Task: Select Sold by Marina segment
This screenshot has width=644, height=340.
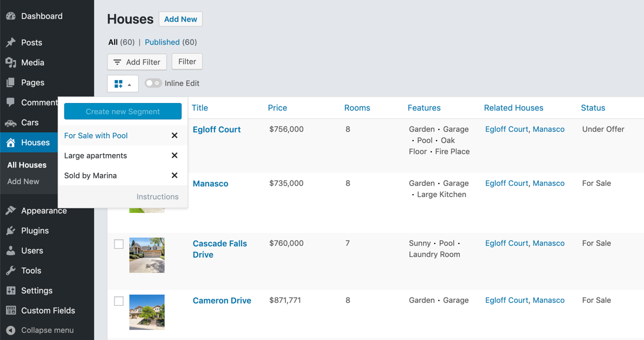Action: tap(90, 175)
